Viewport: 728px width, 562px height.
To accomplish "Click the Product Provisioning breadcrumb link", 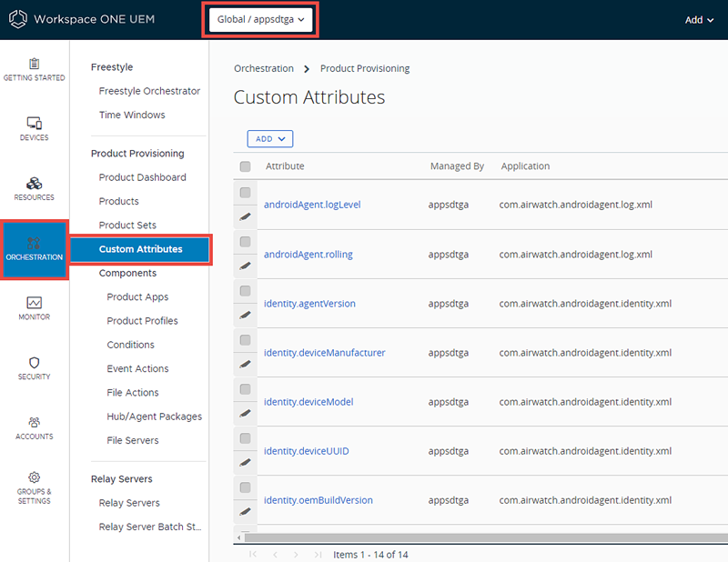I will (365, 69).
